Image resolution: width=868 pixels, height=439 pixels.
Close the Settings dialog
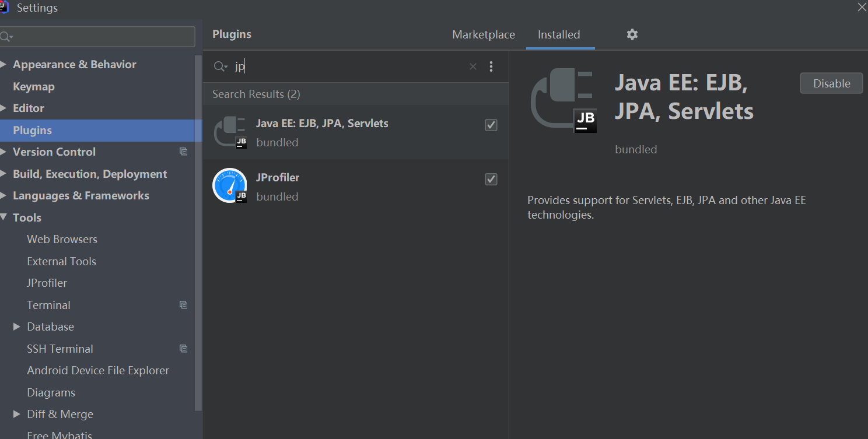click(x=862, y=7)
